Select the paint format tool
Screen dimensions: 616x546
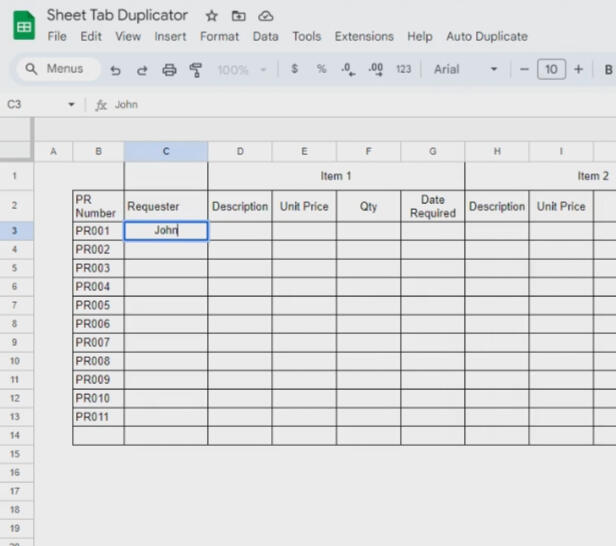point(196,70)
